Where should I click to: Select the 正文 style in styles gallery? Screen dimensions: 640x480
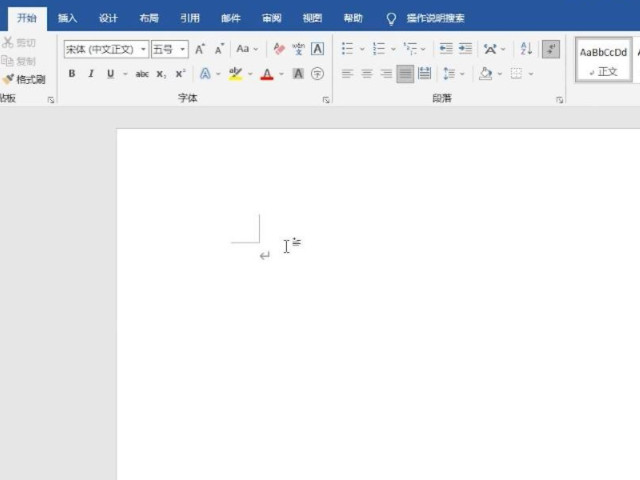[604, 60]
